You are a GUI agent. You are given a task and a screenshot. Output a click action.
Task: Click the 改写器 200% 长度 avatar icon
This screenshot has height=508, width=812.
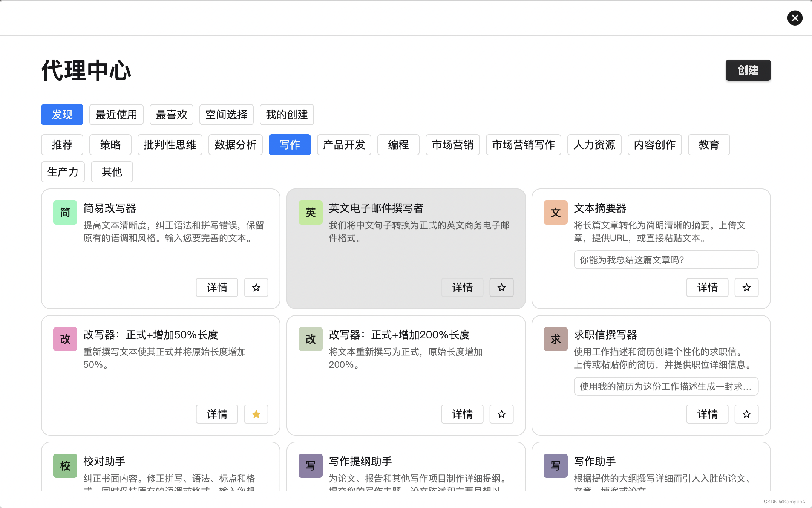click(310, 339)
